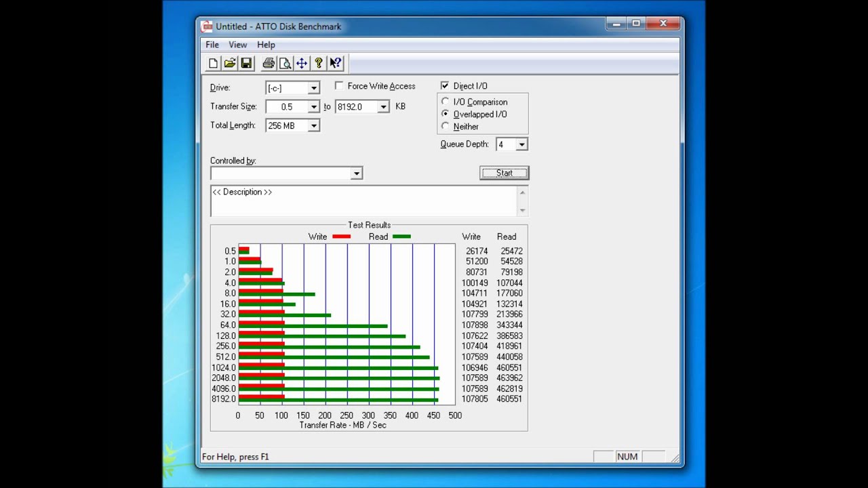Screen dimensions: 868x488
Task: Click the green Read legend swatch
Action: coord(401,237)
